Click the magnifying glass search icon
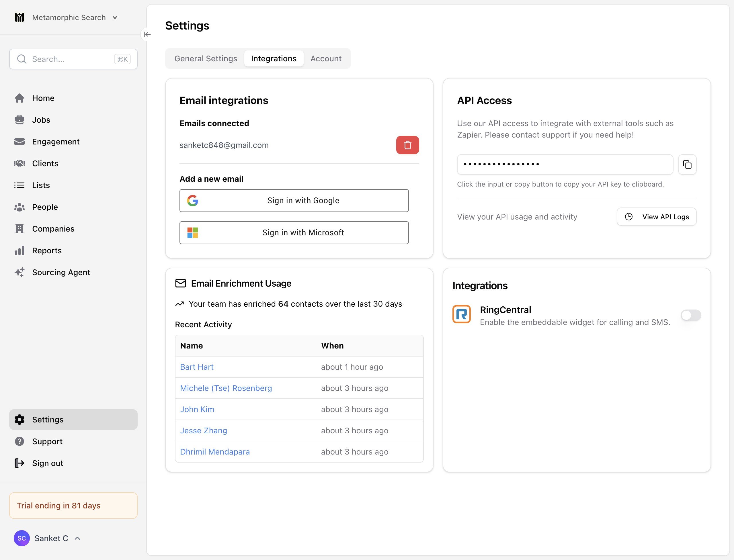This screenshot has height=560, width=734. tap(22, 59)
